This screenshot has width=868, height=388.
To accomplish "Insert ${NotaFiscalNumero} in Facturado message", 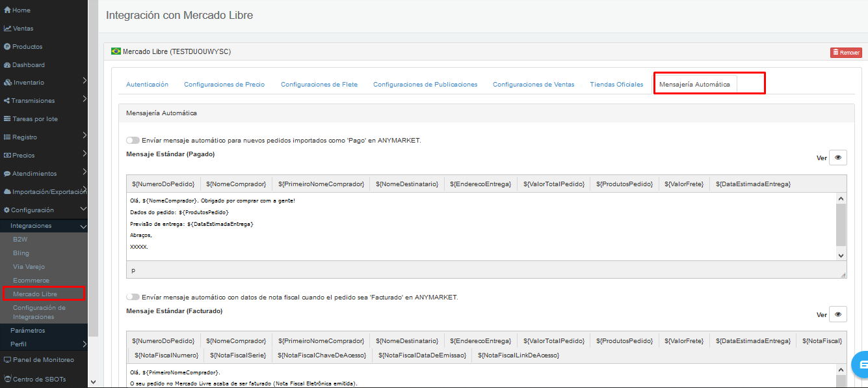I will tap(166, 355).
